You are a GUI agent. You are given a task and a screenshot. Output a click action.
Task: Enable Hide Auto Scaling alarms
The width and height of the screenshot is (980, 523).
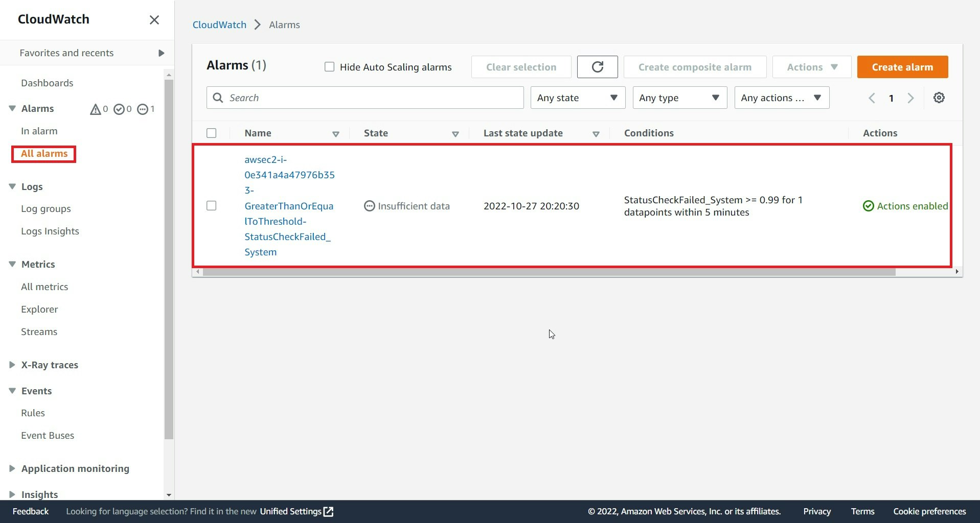pyautogui.click(x=329, y=66)
